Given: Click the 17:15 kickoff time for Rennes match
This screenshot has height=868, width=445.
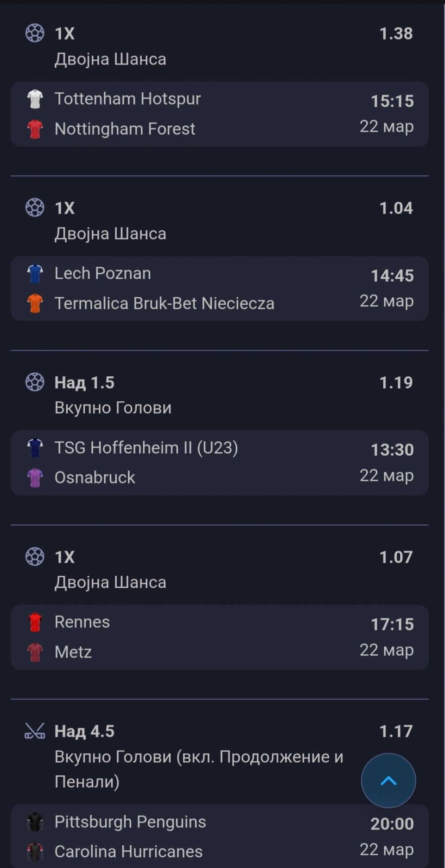Looking at the screenshot, I should [x=392, y=624].
